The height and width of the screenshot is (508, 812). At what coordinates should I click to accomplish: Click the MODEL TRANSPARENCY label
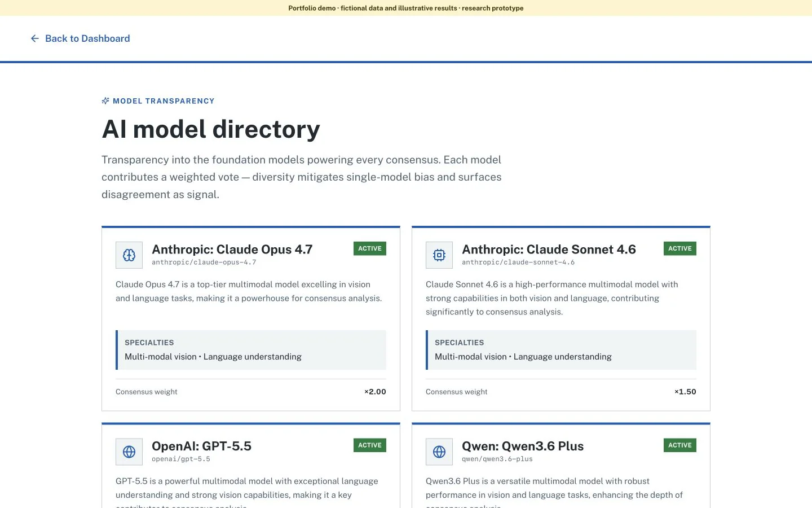pos(164,101)
